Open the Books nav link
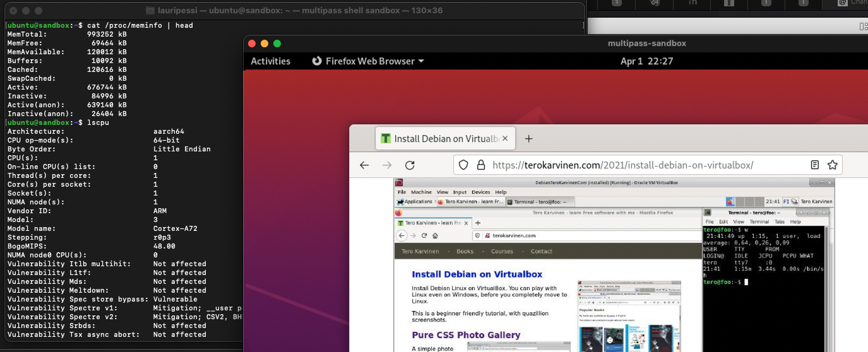868x352 pixels. coord(465,251)
